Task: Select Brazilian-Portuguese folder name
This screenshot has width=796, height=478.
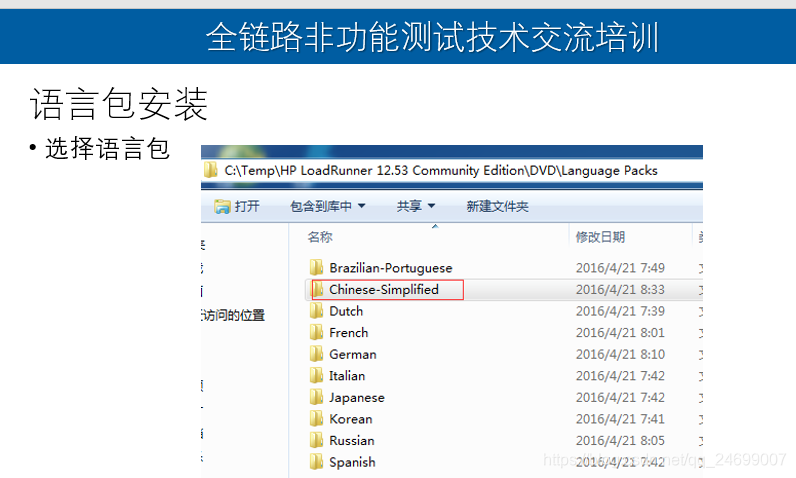Action: coord(390,268)
